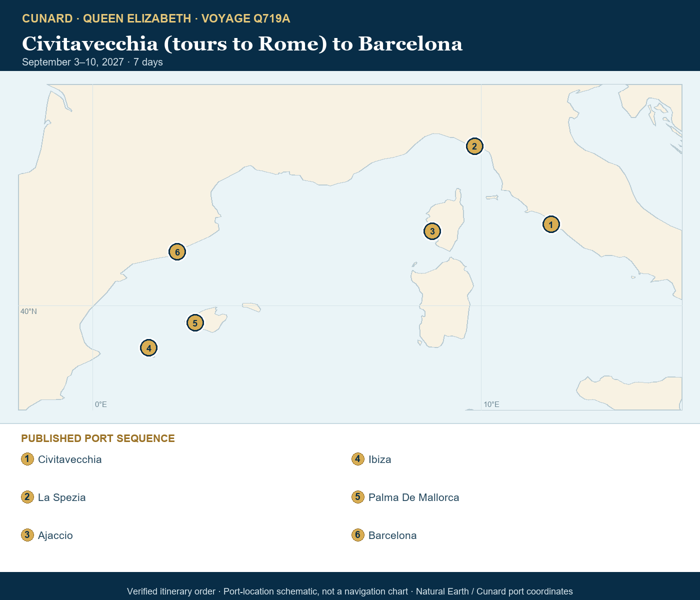Screen dimensions: 700x600
Task: Click legend badge 5 beside Palma De Mallorca
Action: point(357,497)
